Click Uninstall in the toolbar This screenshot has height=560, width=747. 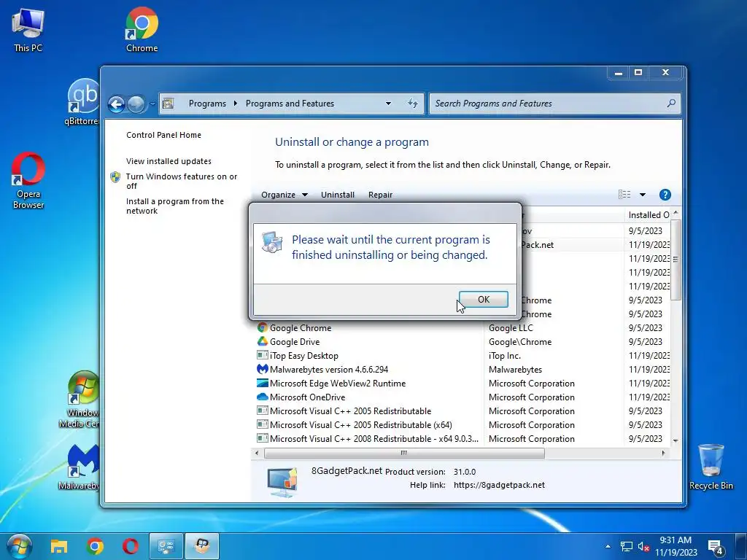coord(337,195)
